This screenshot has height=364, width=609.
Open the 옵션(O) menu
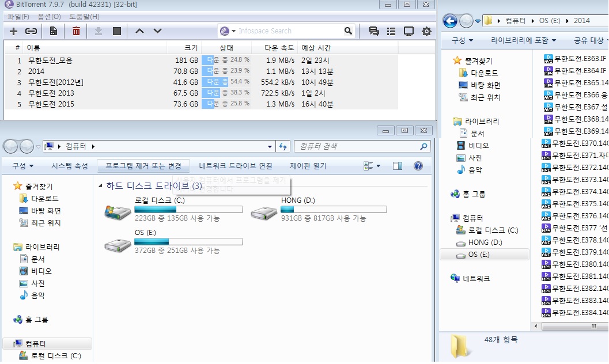(49, 17)
